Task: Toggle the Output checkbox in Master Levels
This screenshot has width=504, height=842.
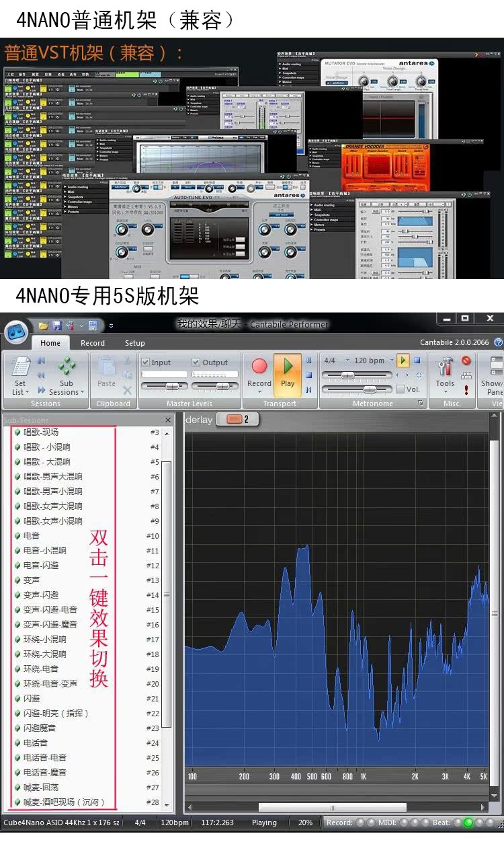Action: pos(196,362)
